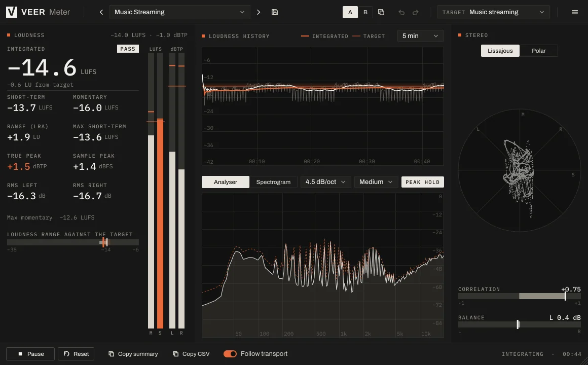588x365 pixels.
Task: Click the loudness range against target bar
Action: 73,242
